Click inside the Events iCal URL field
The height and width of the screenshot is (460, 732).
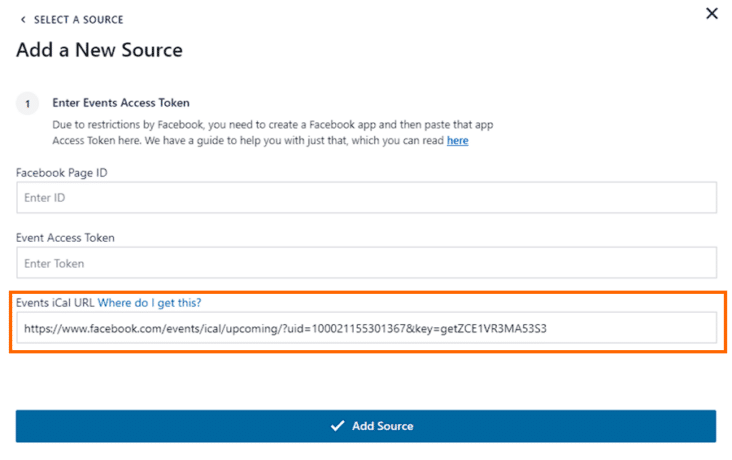pyautogui.click(x=366, y=328)
